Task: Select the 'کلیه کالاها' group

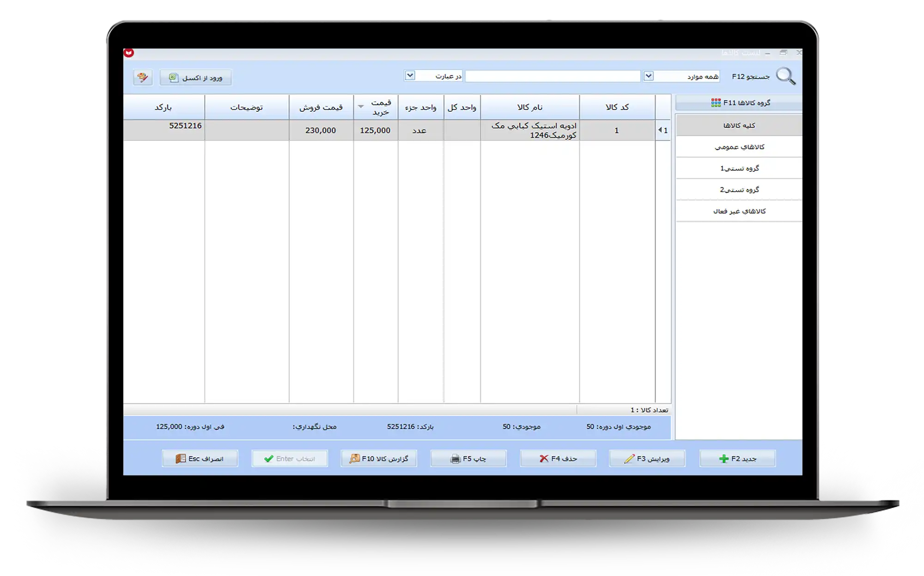Action: click(x=739, y=125)
